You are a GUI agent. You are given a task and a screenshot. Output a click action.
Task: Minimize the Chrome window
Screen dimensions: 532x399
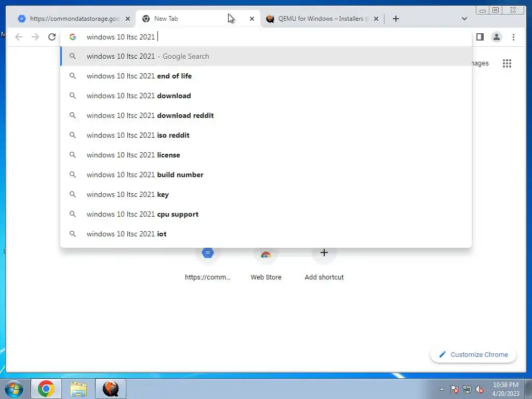click(x=483, y=10)
